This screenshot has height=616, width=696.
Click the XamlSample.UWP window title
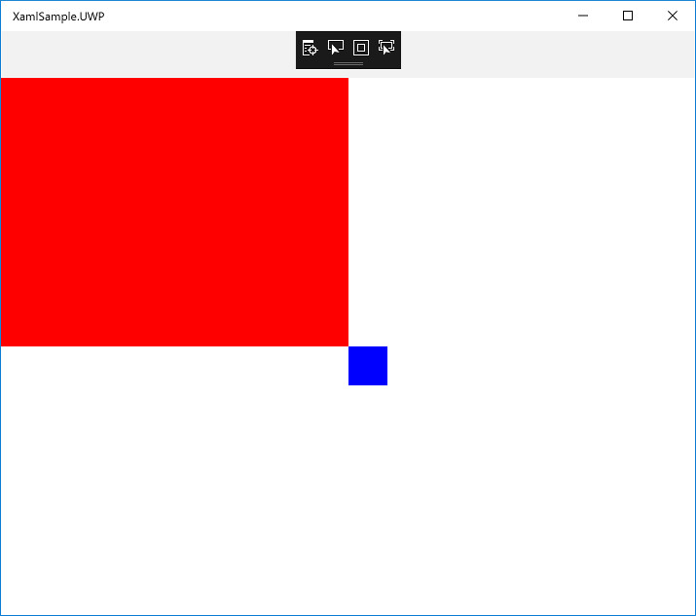click(58, 17)
